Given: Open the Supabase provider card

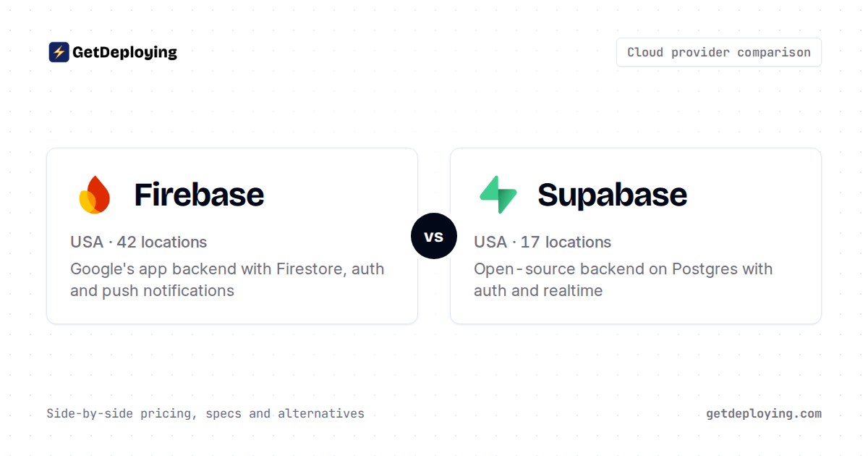Looking at the screenshot, I should 636,236.
